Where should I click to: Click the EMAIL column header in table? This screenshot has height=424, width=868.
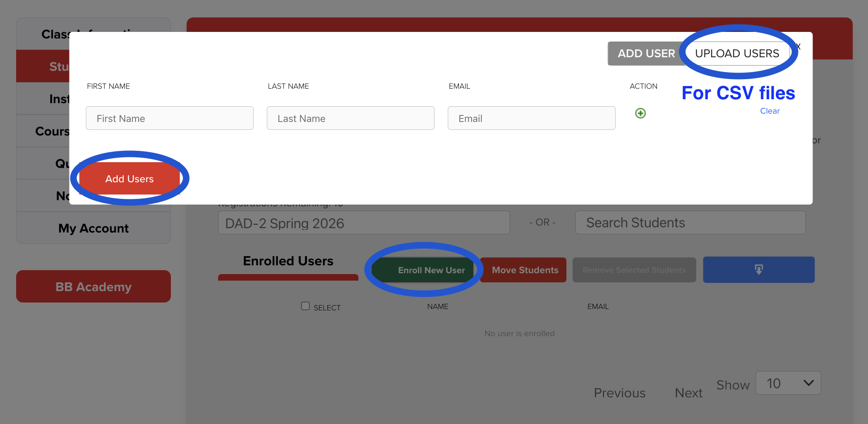(x=598, y=307)
